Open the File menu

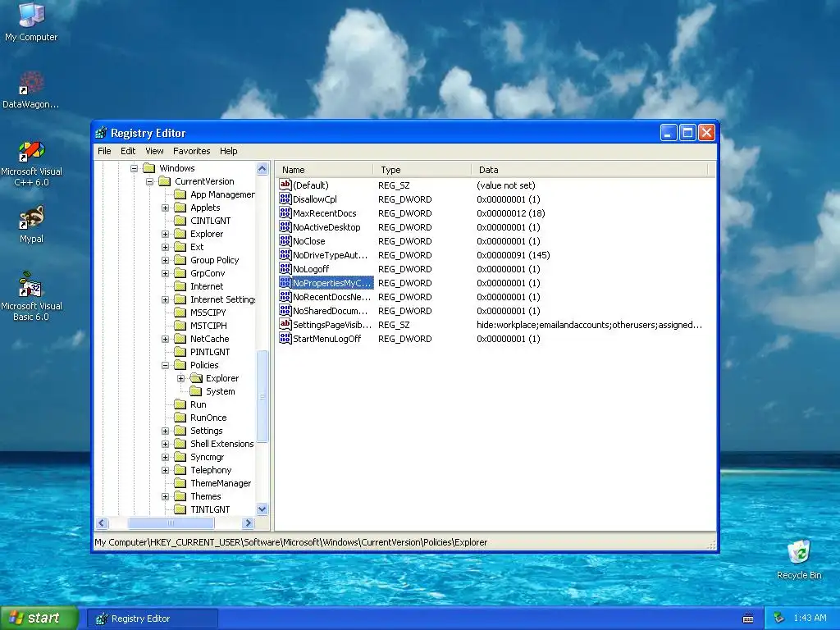tap(104, 151)
